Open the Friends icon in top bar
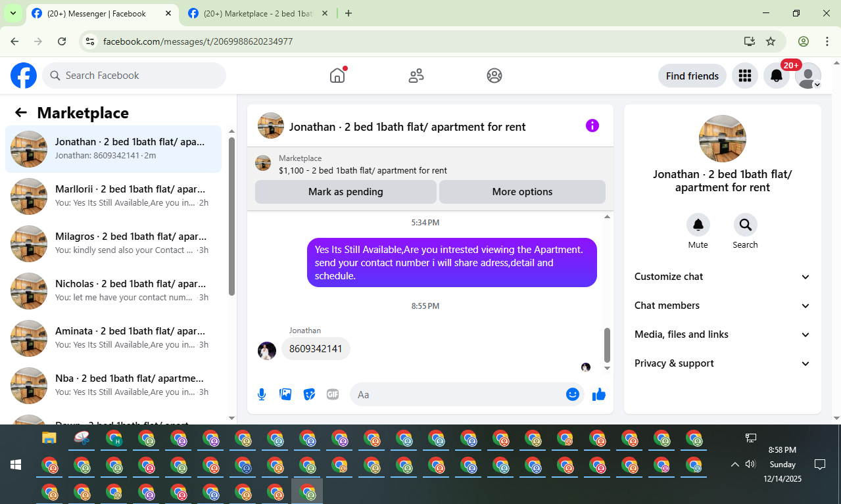This screenshot has width=841, height=504. (x=416, y=76)
